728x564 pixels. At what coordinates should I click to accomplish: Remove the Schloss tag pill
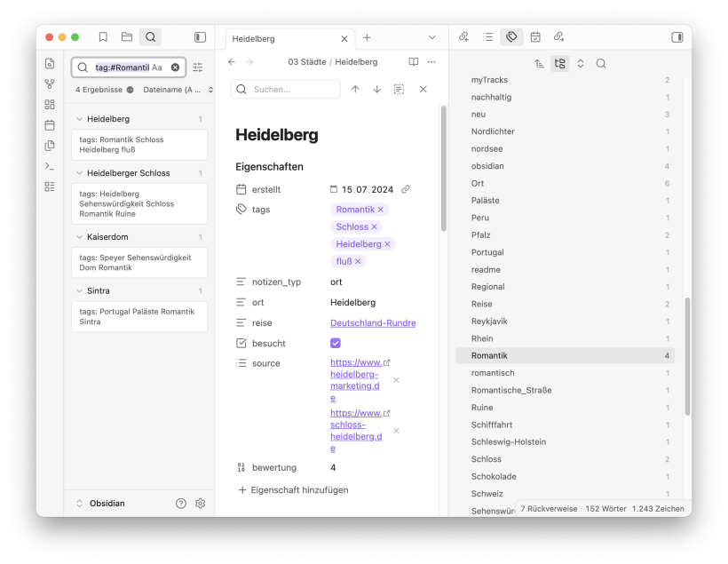click(375, 226)
